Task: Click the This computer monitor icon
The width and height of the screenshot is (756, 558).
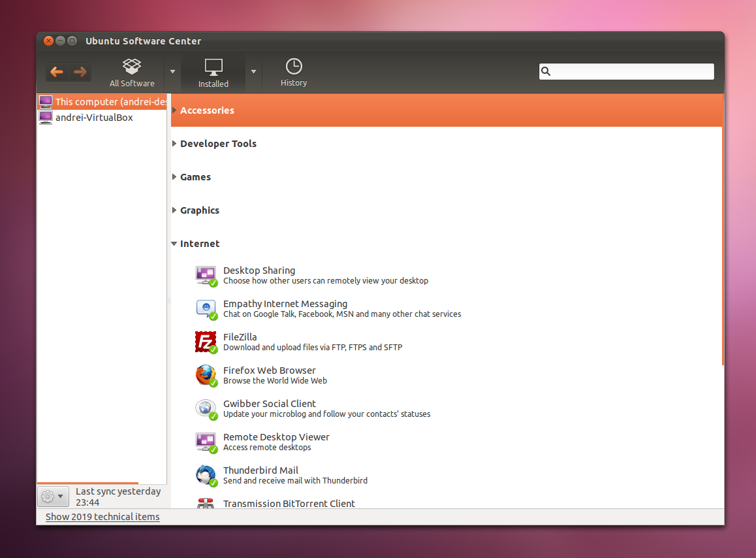Action: (x=46, y=102)
